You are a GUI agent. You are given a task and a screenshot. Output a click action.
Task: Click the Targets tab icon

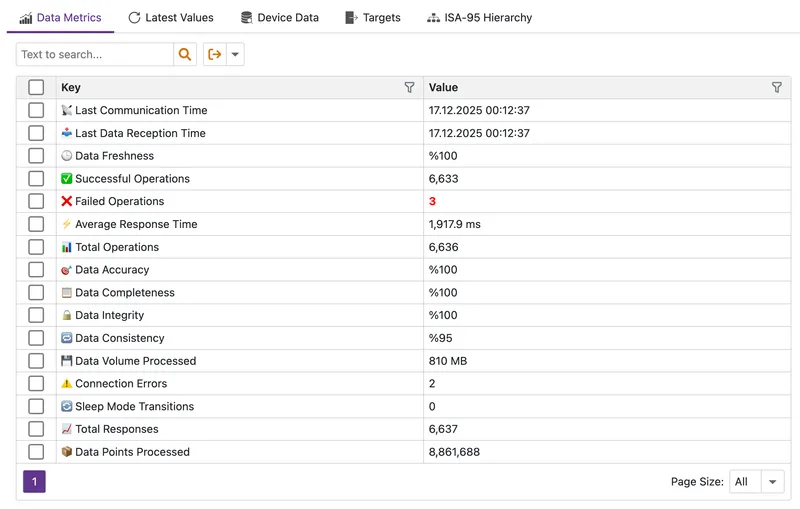pyautogui.click(x=351, y=18)
